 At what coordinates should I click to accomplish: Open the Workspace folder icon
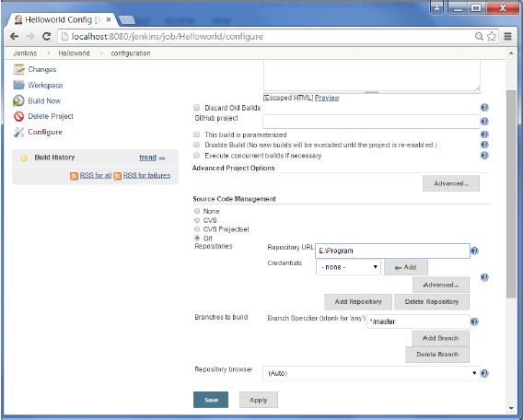point(18,85)
